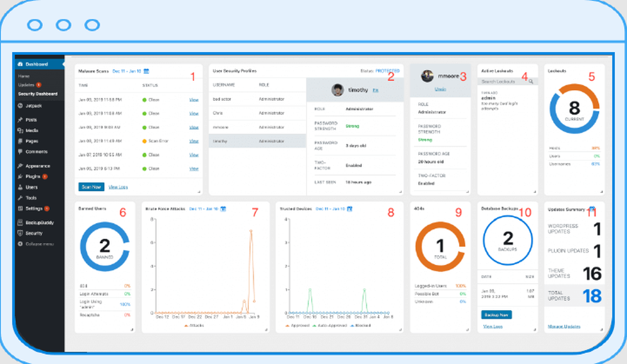627x364 pixels.
Task: Click the Collapse menu arrow icon
Action: pos(21,244)
